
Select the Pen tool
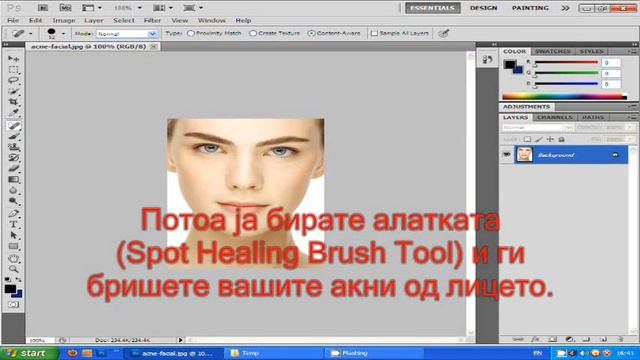coord(13,213)
